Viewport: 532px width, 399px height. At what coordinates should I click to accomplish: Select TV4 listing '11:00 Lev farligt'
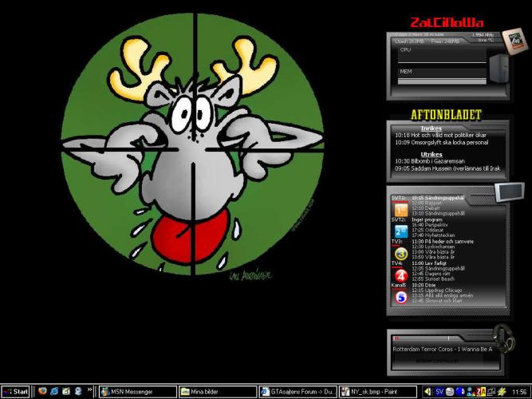click(x=429, y=263)
